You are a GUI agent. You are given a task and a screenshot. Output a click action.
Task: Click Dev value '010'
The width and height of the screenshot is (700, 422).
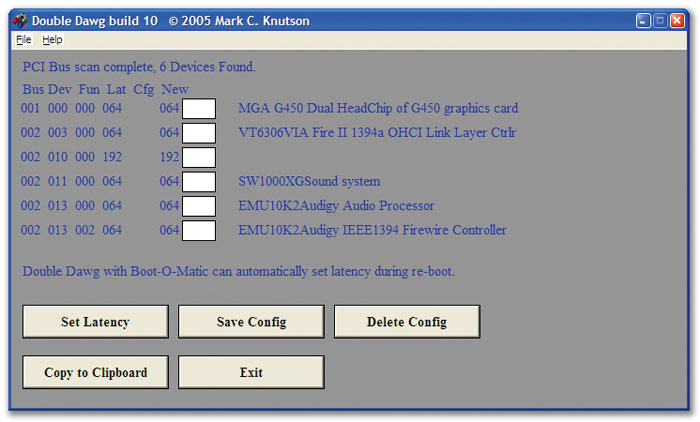click(x=58, y=157)
